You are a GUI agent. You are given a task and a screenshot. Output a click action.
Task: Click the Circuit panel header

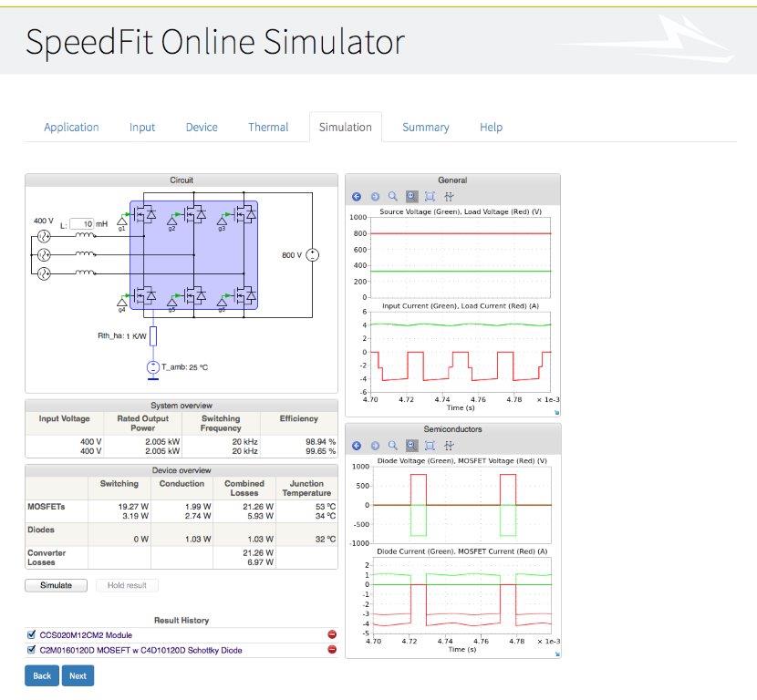181,180
